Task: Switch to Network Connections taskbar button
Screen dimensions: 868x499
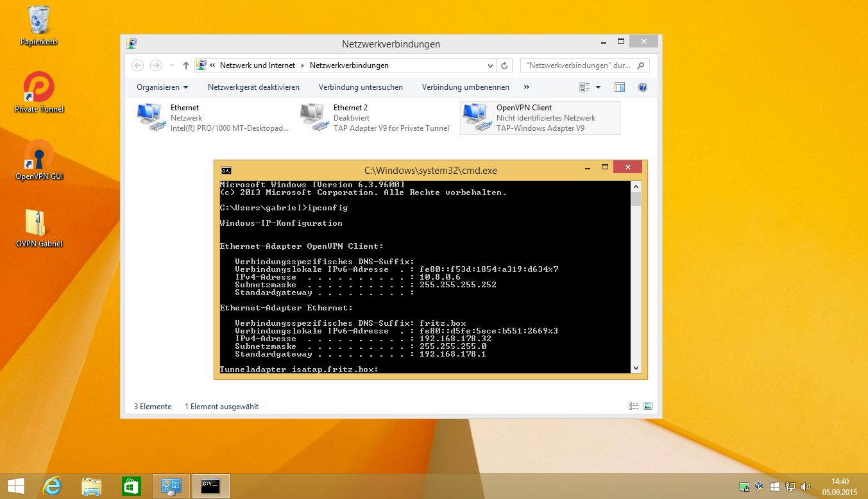Action: point(171,487)
